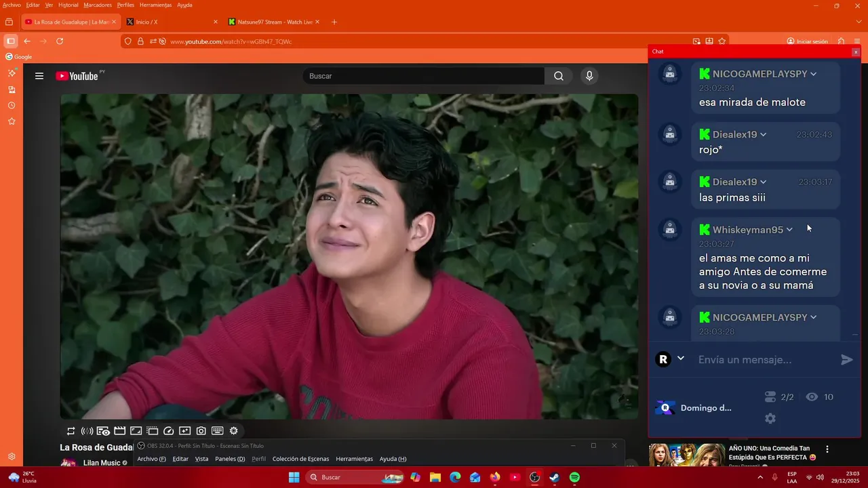Open the bookmarks star in browser sidebar
868x488 pixels.
click(x=12, y=121)
